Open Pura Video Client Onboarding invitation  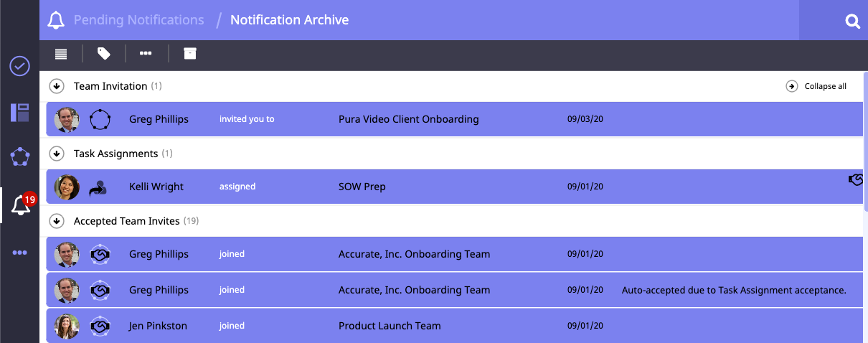[x=408, y=119]
